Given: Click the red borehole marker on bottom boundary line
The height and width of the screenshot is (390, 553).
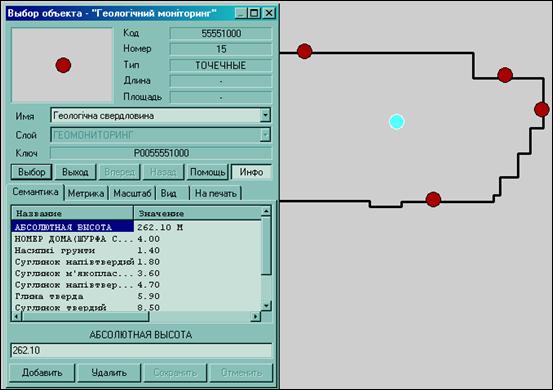Looking at the screenshot, I should point(433,200).
